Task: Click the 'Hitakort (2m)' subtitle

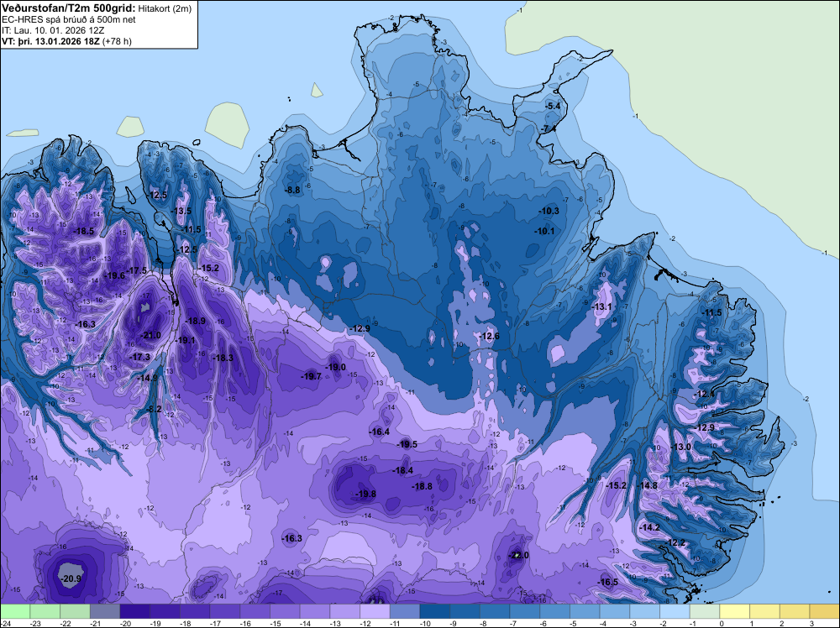Action: 164,8
